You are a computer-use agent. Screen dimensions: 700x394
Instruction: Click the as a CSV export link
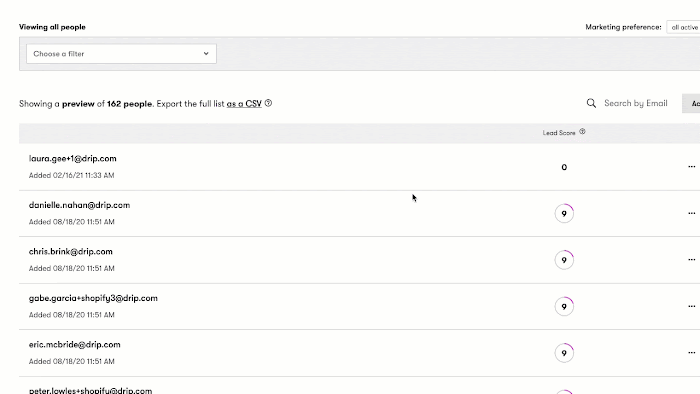click(244, 104)
